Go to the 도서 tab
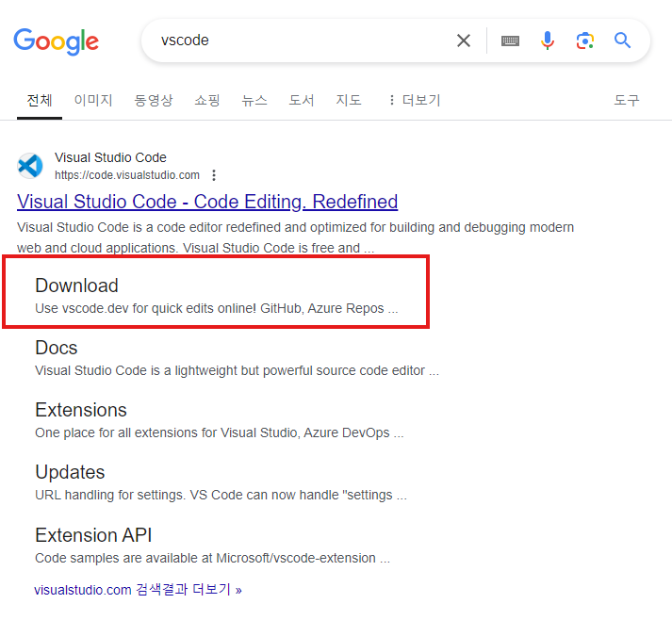 click(302, 100)
